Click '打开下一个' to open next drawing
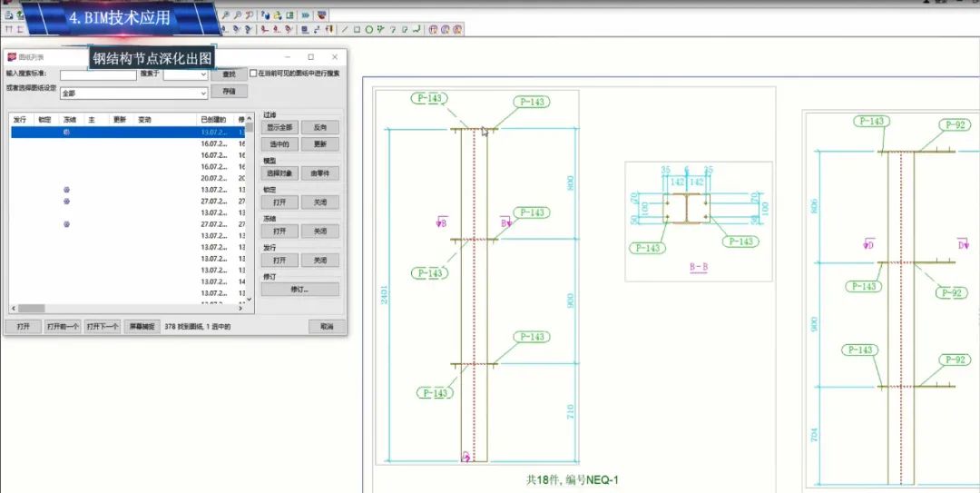The width and height of the screenshot is (980, 493). [103, 326]
